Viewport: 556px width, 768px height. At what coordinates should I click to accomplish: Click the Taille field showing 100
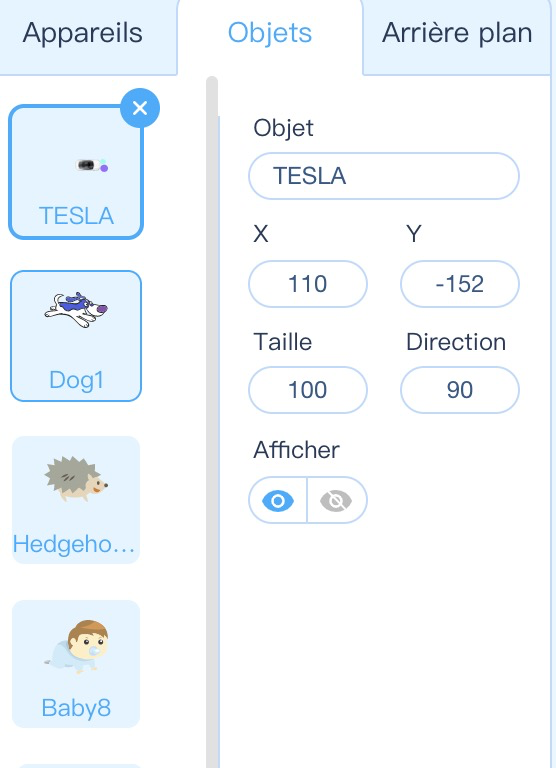(x=308, y=390)
